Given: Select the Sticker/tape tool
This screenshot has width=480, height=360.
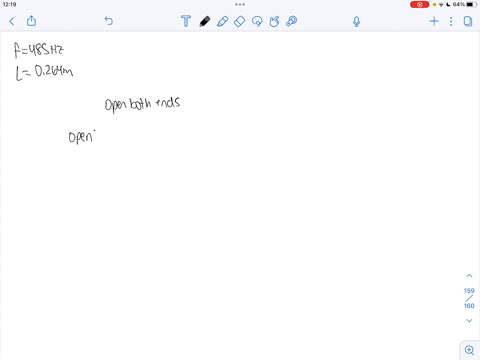Looking at the screenshot, I should click(292, 21).
